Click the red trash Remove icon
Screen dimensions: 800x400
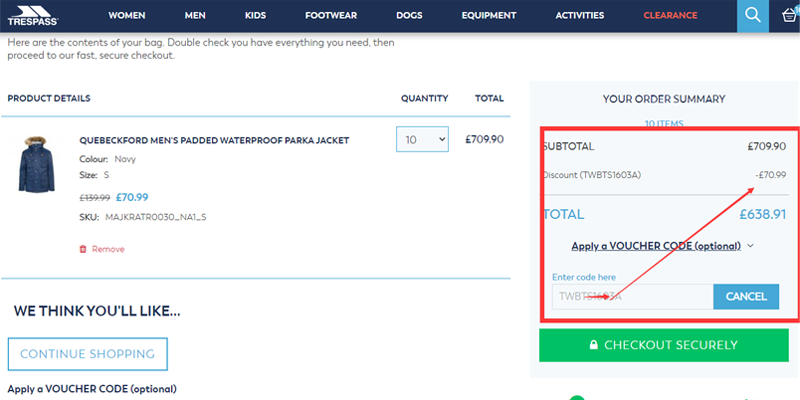click(x=83, y=249)
